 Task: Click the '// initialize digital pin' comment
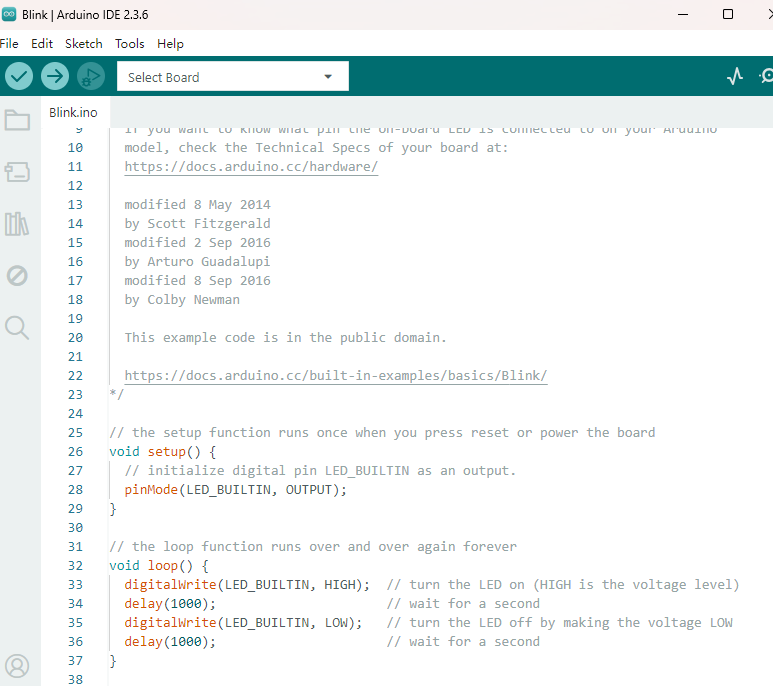[320, 471]
